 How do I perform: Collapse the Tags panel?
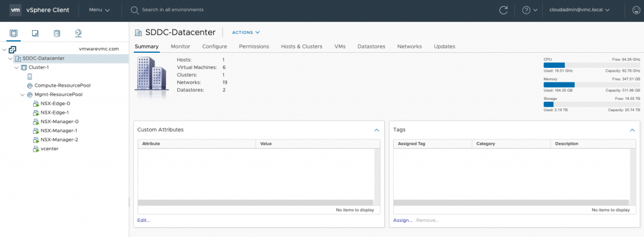tap(632, 130)
